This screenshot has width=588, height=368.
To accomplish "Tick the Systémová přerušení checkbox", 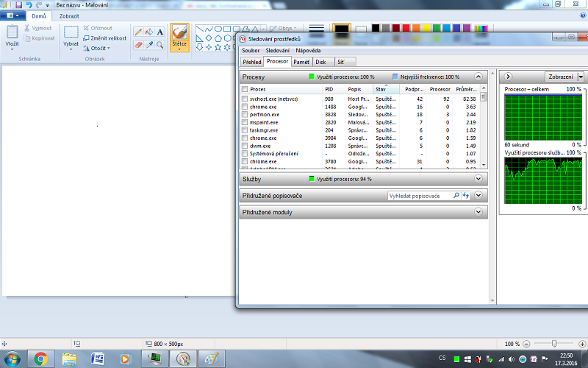I will pyautogui.click(x=245, y=154).
